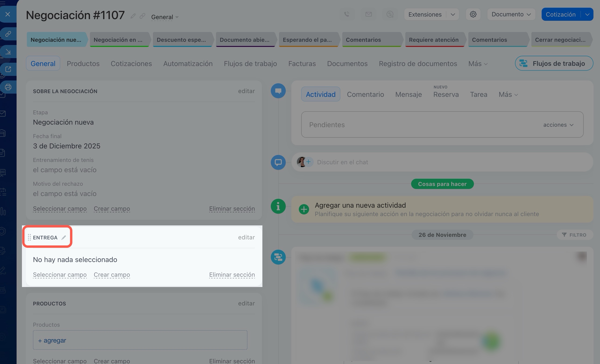Click the header chat bubble icon
600x364 pixels.
390,14
